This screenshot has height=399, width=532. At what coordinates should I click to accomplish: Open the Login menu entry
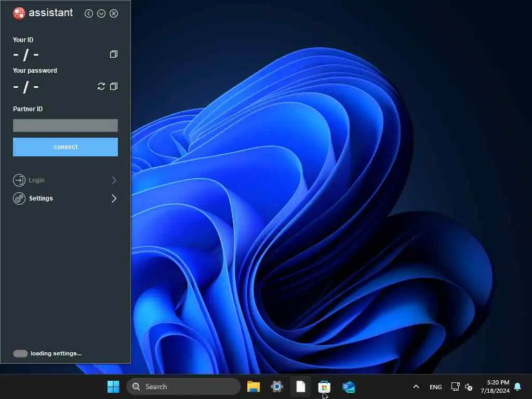[65, 180]
